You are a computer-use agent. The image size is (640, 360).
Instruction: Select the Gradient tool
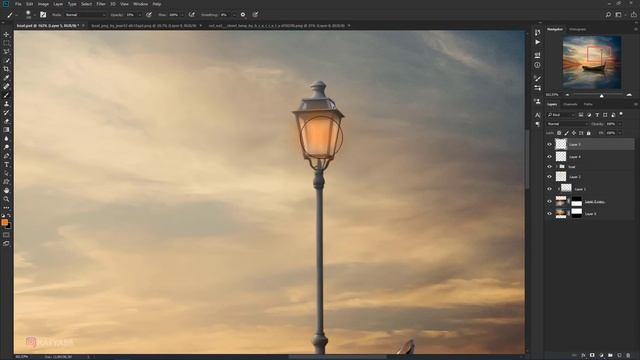click(x=6, y=130)
